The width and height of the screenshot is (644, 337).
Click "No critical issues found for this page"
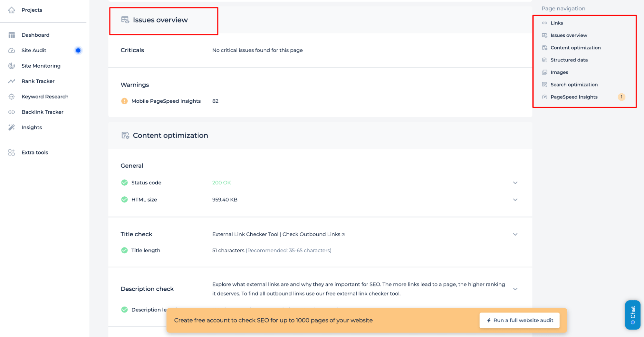click(257, 50)
